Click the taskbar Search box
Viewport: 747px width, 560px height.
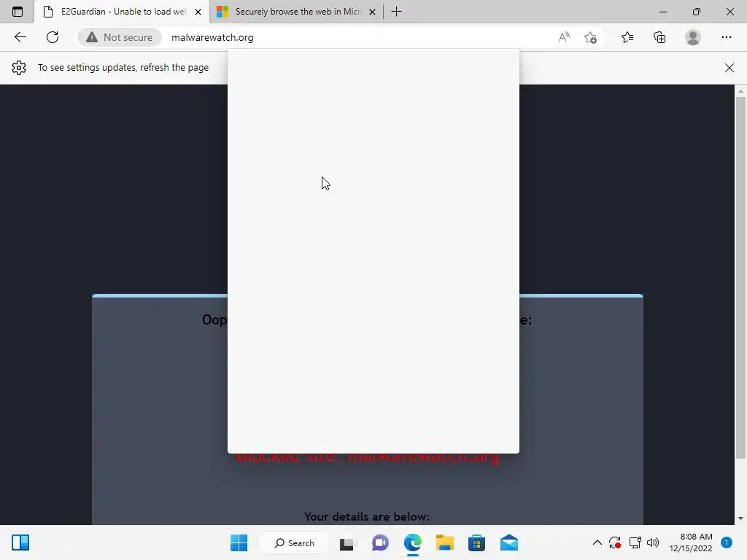[x=294, y=542]
